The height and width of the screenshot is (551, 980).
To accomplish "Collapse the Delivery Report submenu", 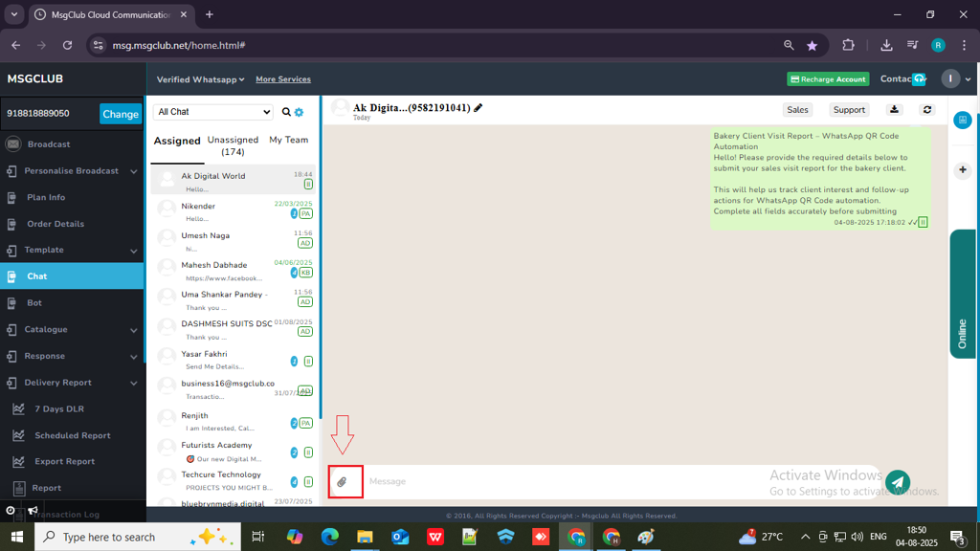I will coord(134,383).
